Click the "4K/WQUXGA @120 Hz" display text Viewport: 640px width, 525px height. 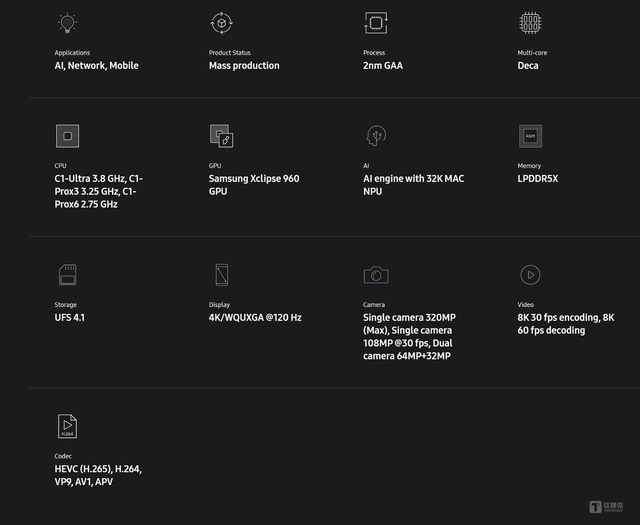255,318
